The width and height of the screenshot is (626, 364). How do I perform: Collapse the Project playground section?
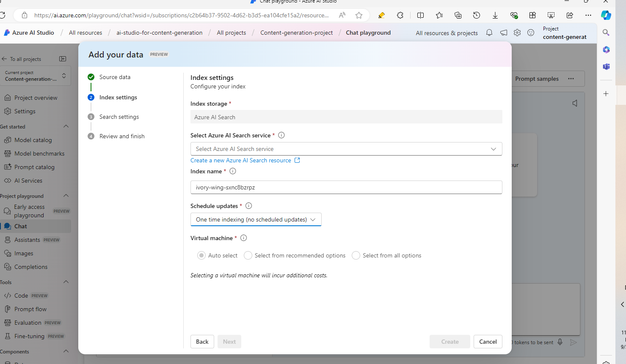point(66,196)
